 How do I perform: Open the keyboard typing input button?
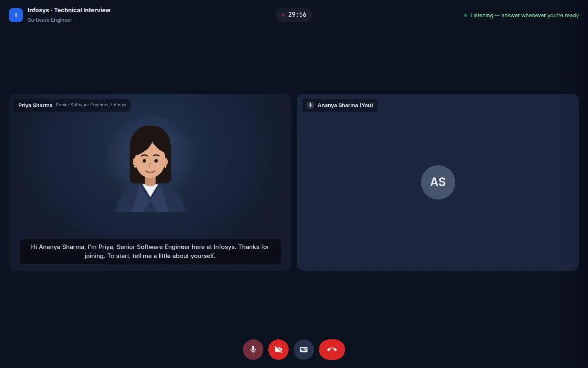point(304,350)
